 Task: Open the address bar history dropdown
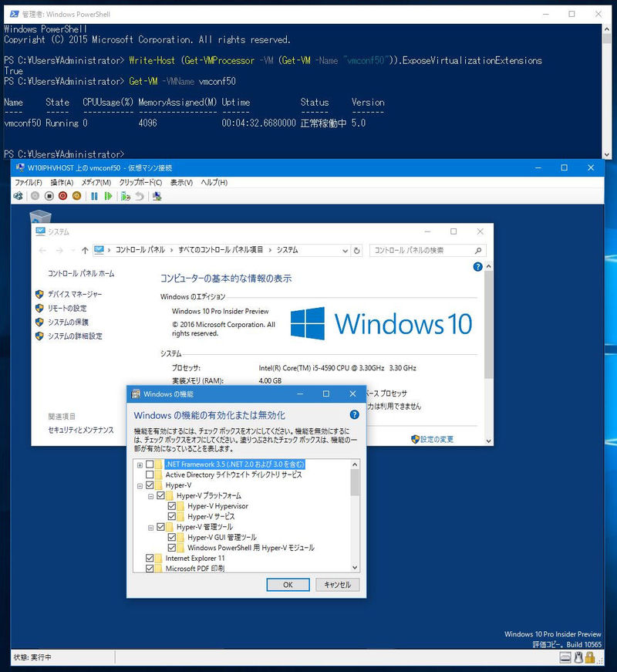[x=345, y=251]
